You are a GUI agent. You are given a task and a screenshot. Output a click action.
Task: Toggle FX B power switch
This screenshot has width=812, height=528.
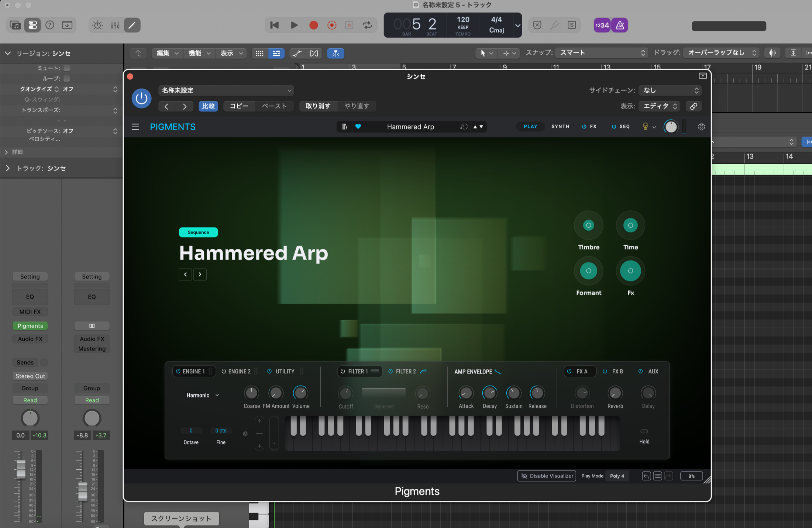(x=605, y=372)
